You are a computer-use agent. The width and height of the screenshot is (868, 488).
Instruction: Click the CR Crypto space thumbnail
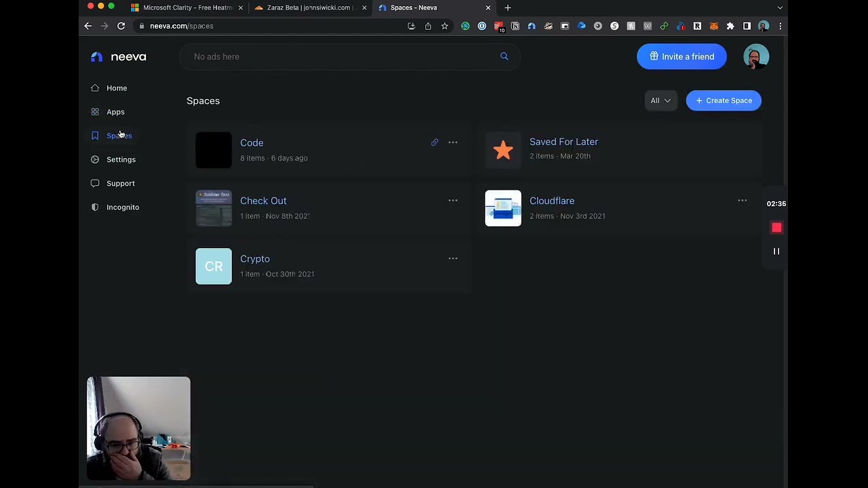214,266
